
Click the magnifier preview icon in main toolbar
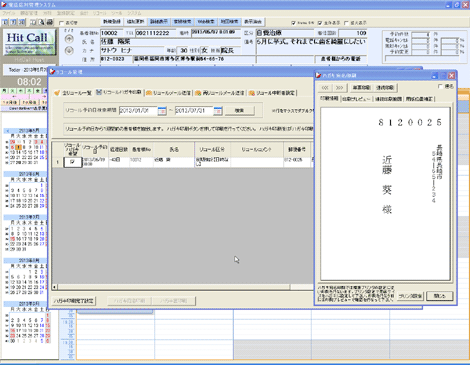pos(41,22)
